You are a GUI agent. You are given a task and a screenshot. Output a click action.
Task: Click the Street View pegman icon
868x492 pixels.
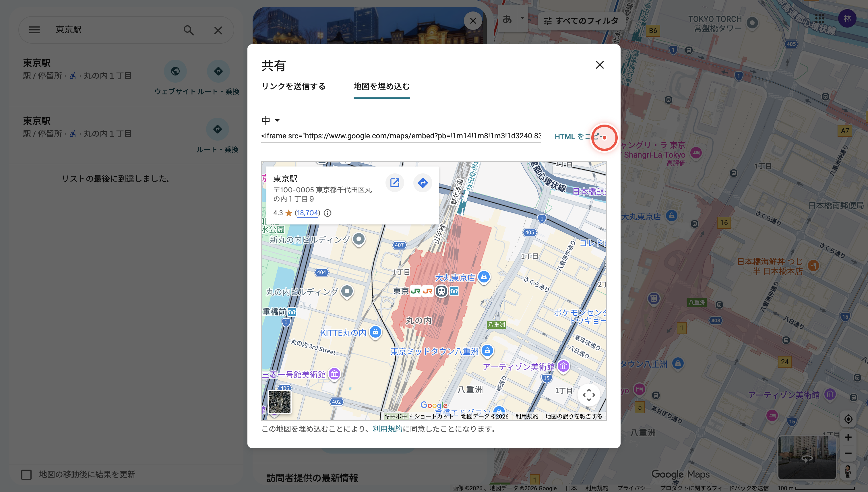pos(848,471)
